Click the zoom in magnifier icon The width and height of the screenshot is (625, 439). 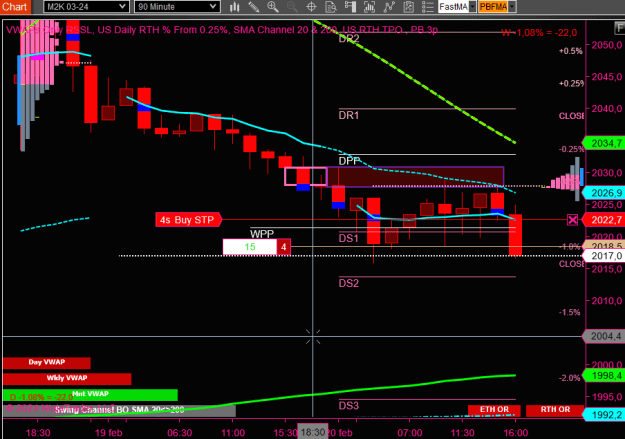click(273, 7)
